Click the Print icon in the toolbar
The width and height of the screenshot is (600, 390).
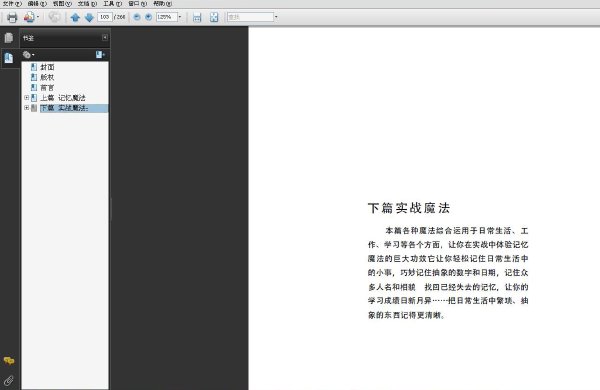tap(12, 17)
